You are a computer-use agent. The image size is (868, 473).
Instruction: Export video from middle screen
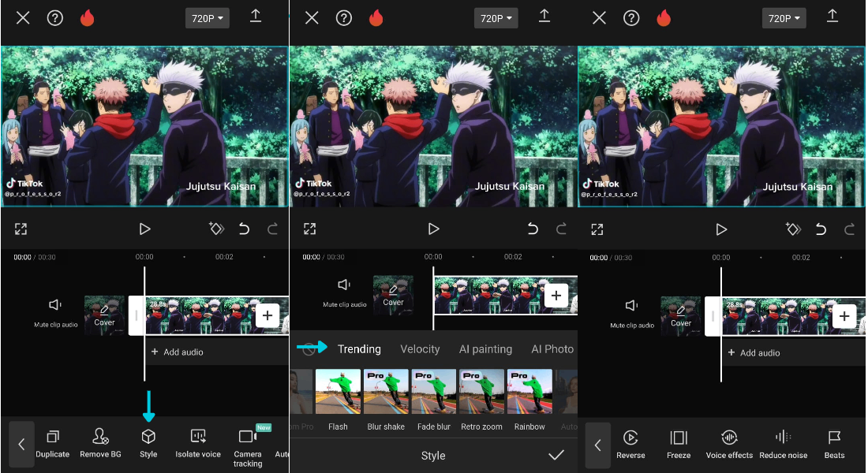pyautogui.click(x=544, y=16)
